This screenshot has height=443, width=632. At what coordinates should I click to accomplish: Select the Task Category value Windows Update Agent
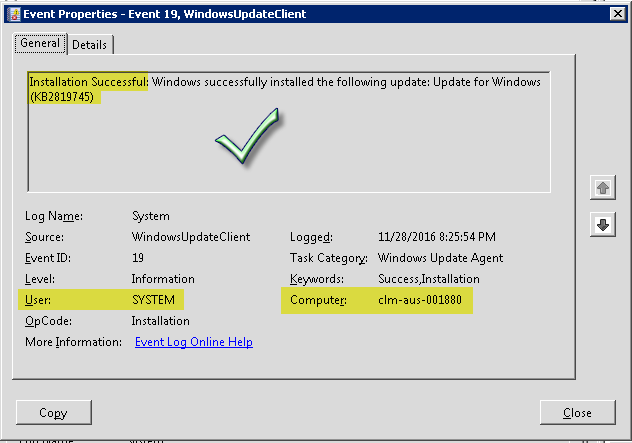point(441,258)
